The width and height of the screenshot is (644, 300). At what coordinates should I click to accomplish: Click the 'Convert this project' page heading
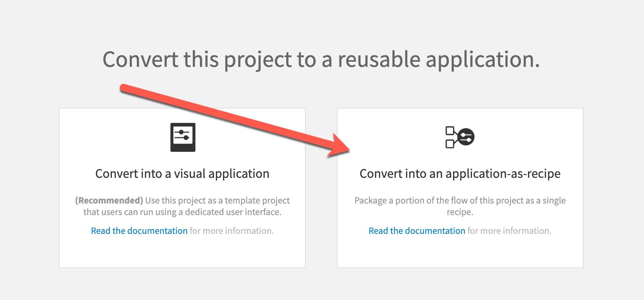tap(321, 59)
